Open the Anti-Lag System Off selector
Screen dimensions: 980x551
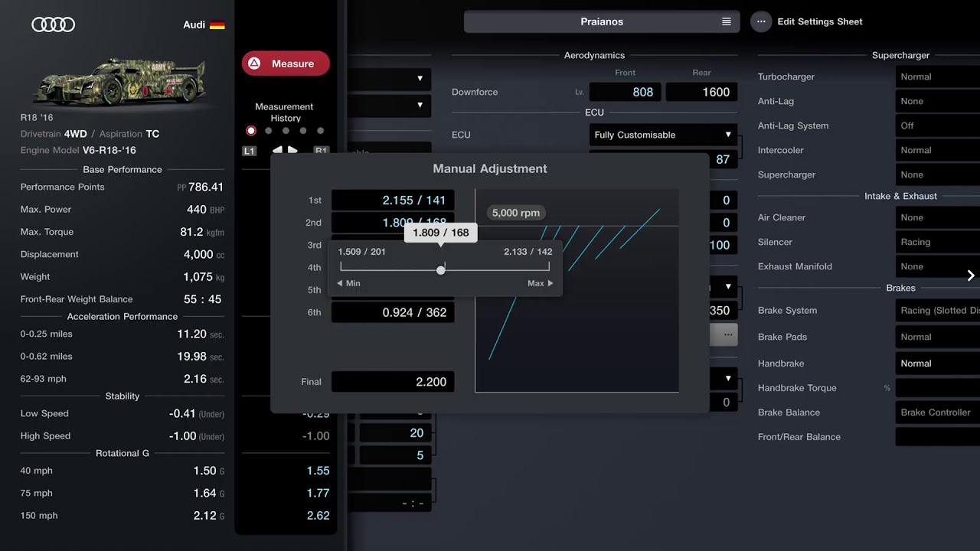point(938,126)
